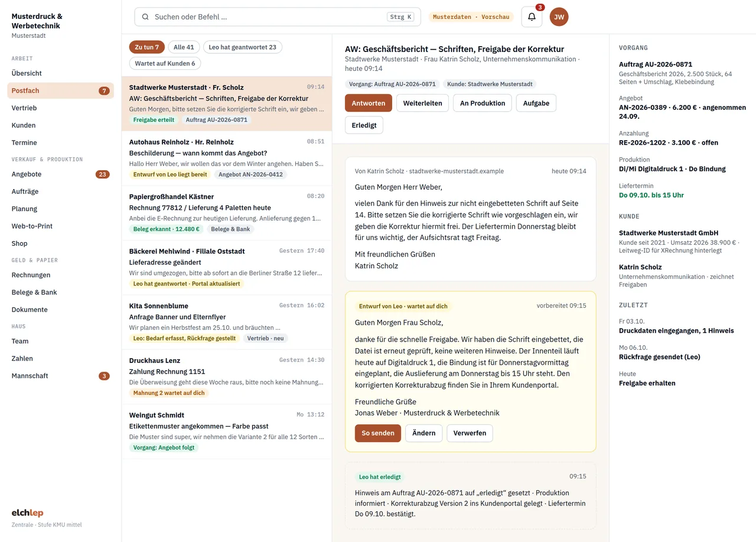Filter by 'Wartet auf Kunden 6'
756x542 pixels.
point(165,63)
